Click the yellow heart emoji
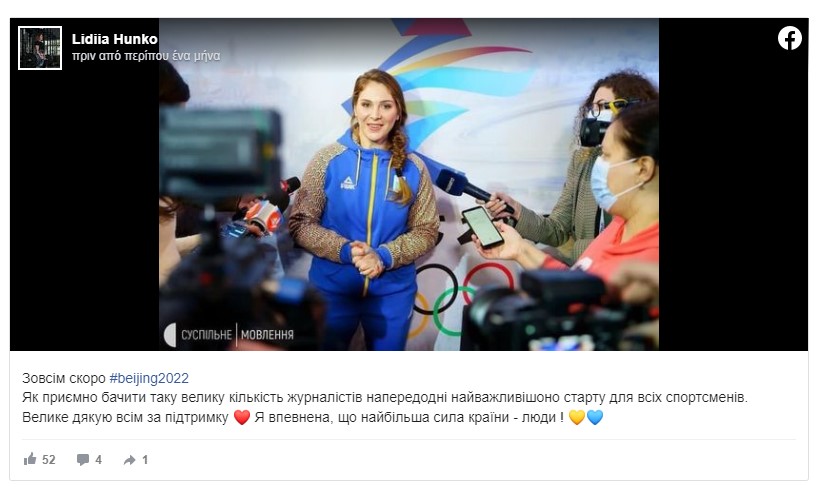 (576, 417)
